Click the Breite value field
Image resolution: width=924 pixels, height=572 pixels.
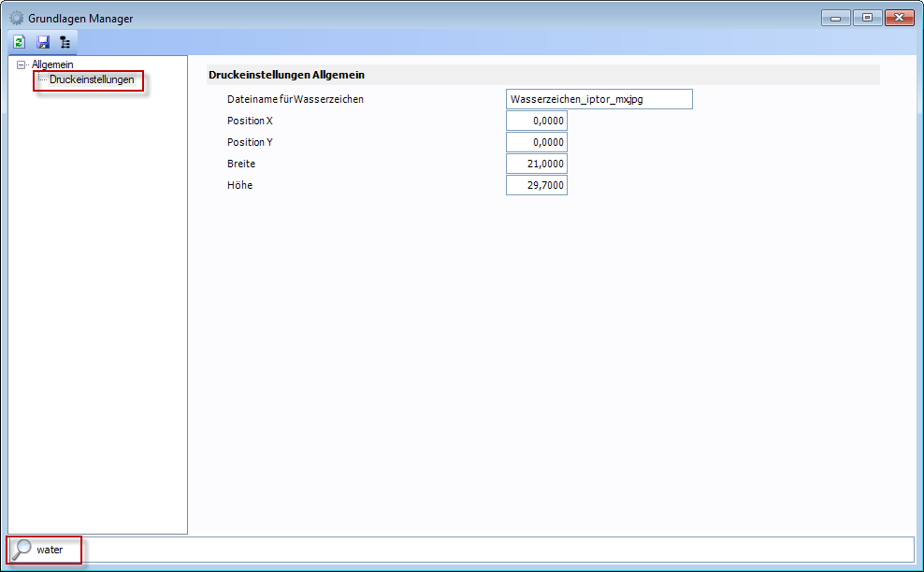click(x=536, y=164)
